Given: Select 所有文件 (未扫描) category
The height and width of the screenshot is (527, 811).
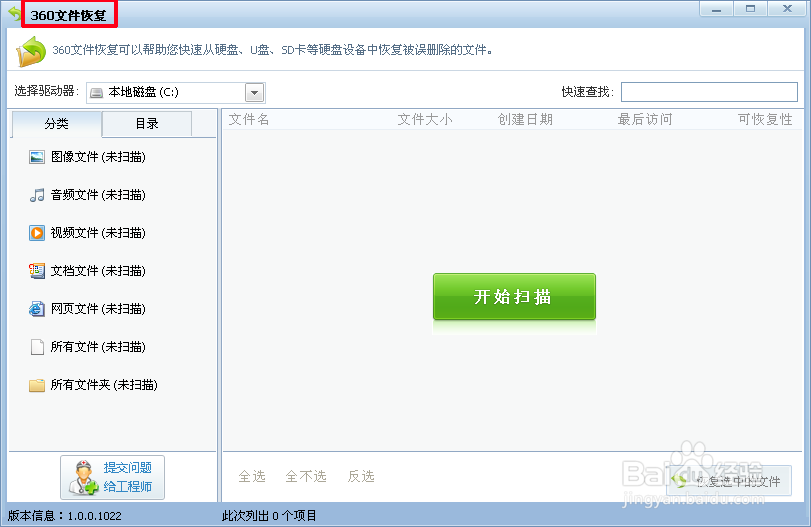Looking at the screenshot, I should 87,347.
